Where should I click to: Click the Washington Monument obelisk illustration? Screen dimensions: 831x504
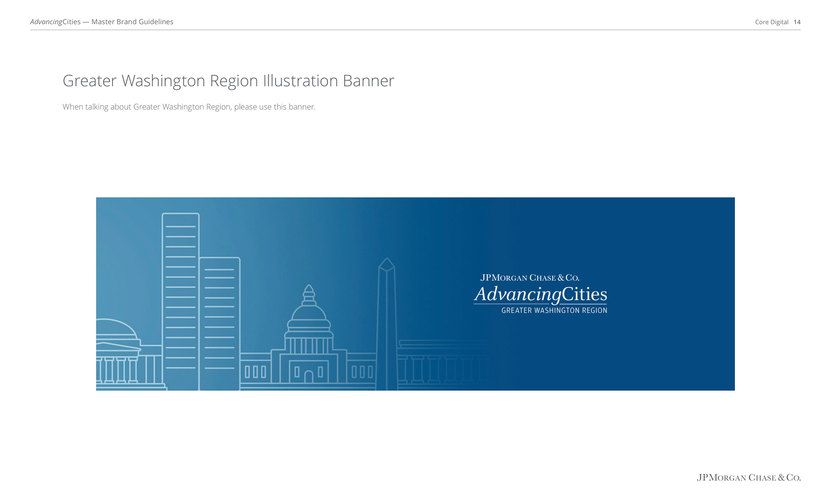(x=387, y=324)
